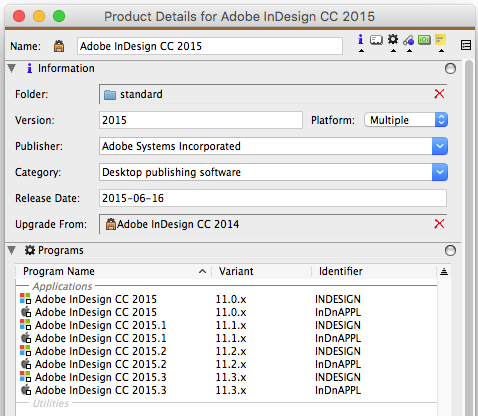The height and width of the screenshot is (416, 478).
Task: Open the Platform popup set to Multiple
Action: tap(406, 120)
